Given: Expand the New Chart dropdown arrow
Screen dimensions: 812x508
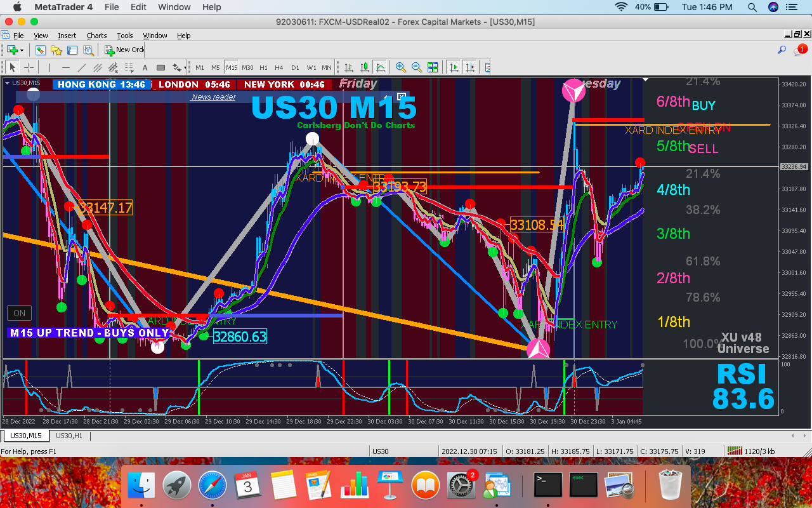Looking at the screenshot, I should click(22, 50).
